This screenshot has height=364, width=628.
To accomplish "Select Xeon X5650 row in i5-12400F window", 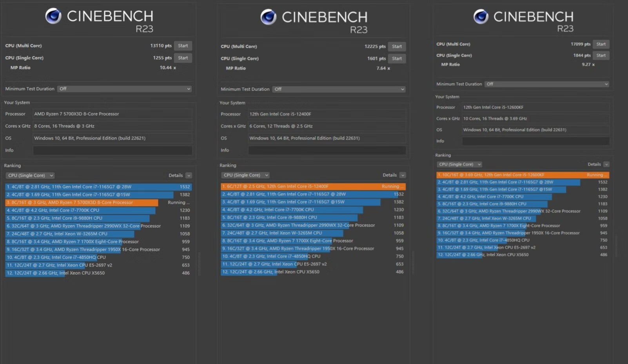I will [313, 272].
